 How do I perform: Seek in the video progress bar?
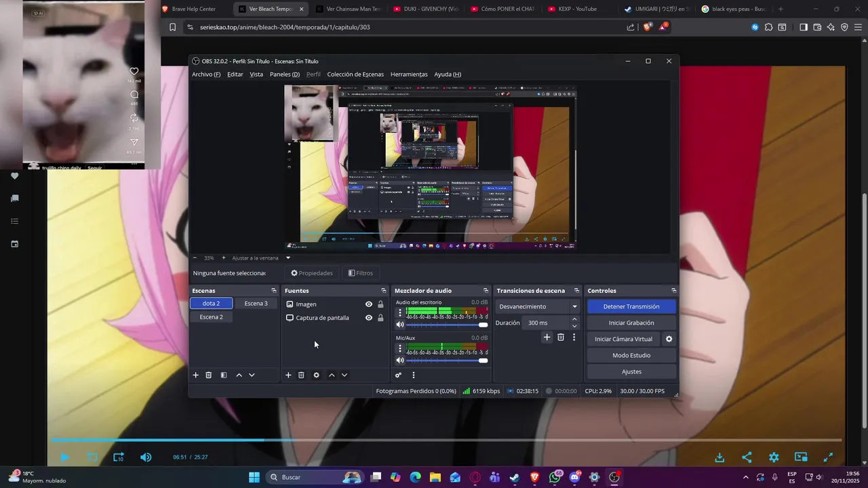(445, 440)
